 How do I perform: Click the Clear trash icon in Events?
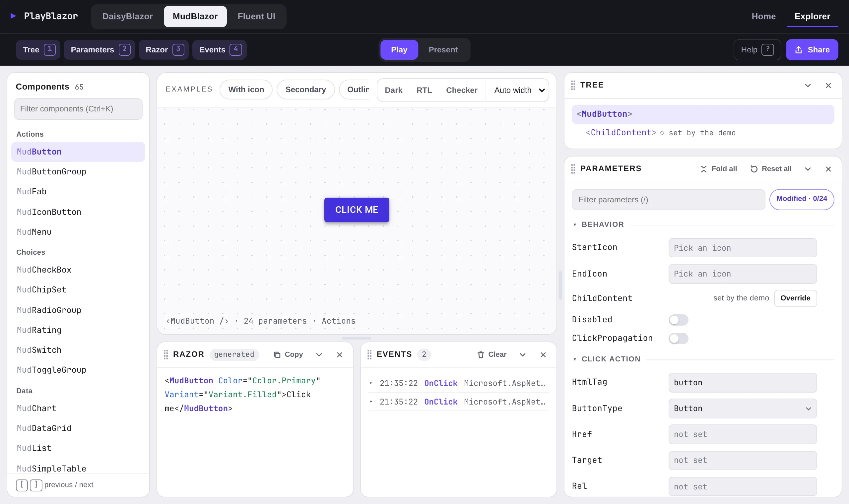[x=481, y=354]
